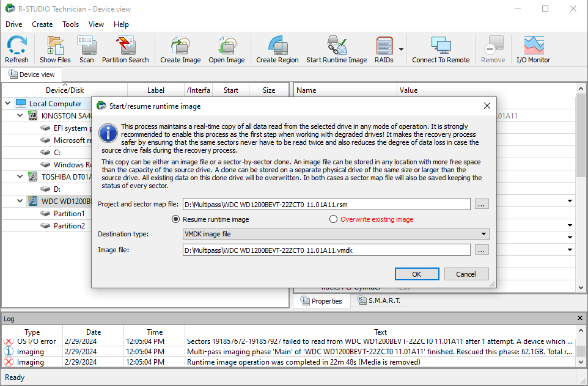Open Show Files from the toolbar
The image size is (588, 386).
click(55, 49)
